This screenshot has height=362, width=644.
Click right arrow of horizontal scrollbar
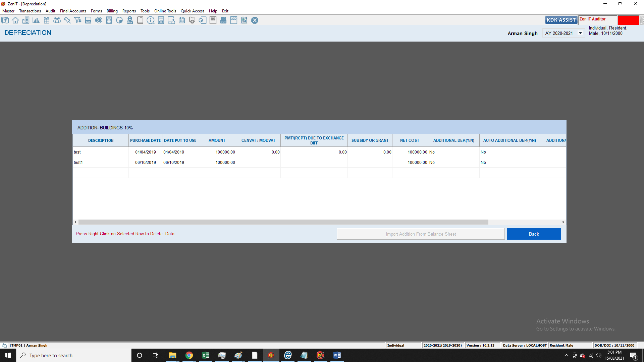[563, 222]
